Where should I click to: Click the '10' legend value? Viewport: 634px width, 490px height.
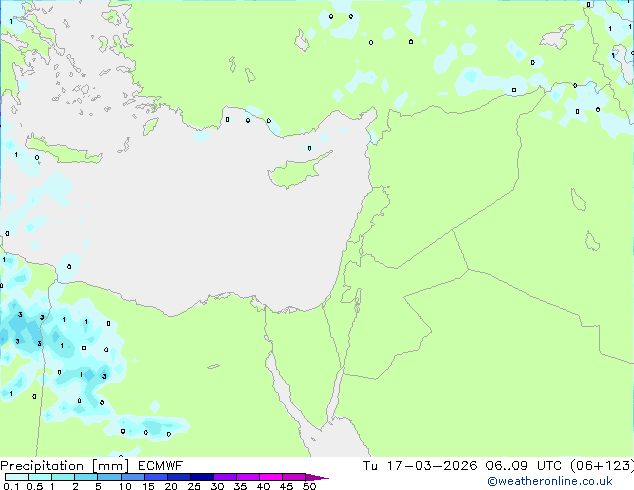pyautogui.click(x=125, y=486)
